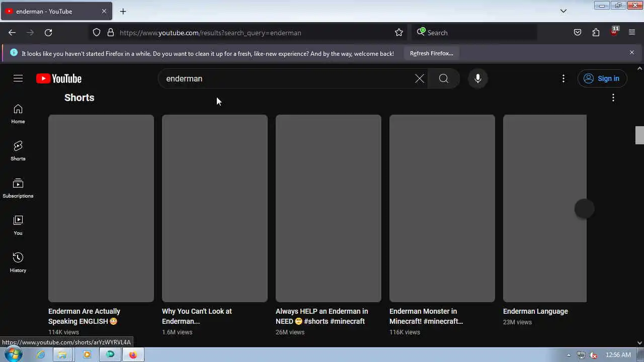Open the Save to Pocket button
The height and width of the screenshot is (362, 644).
click(x=578, y=33)
